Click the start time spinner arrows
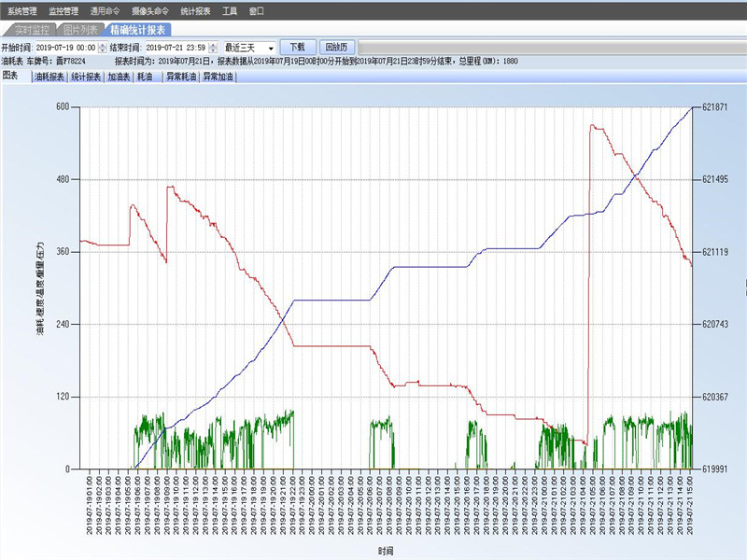Image resolution: width=747 pixels, height=560 pixels. pos(103,47)
